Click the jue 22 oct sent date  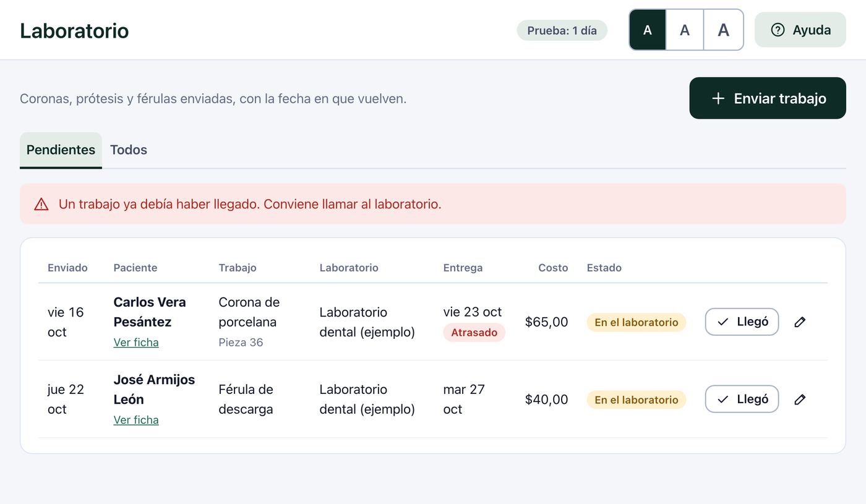tap(66, 399)
